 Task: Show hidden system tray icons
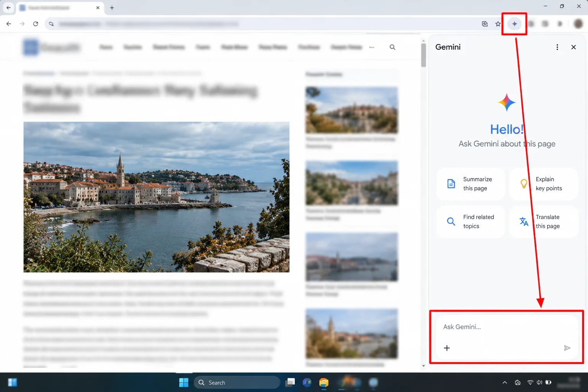click(505, 382)
